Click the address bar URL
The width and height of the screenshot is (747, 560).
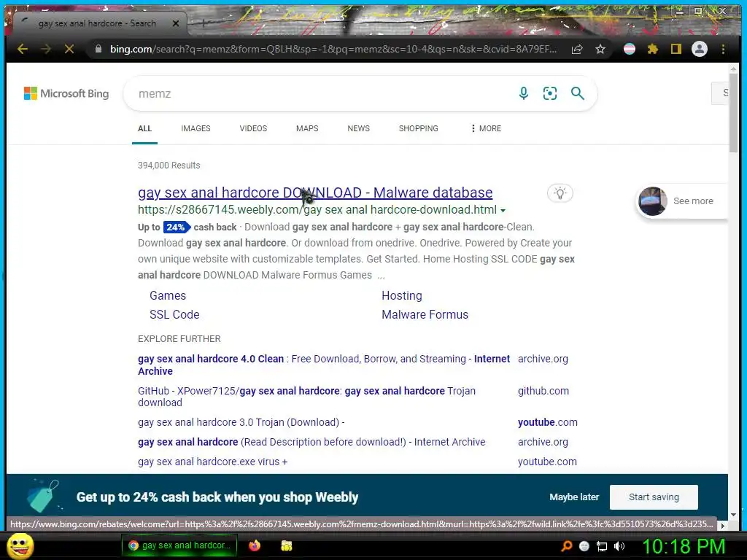[333, 49]
